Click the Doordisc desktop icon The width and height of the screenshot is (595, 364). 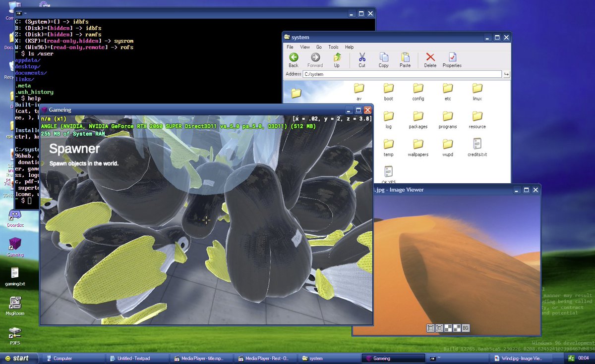coord(15,218)
